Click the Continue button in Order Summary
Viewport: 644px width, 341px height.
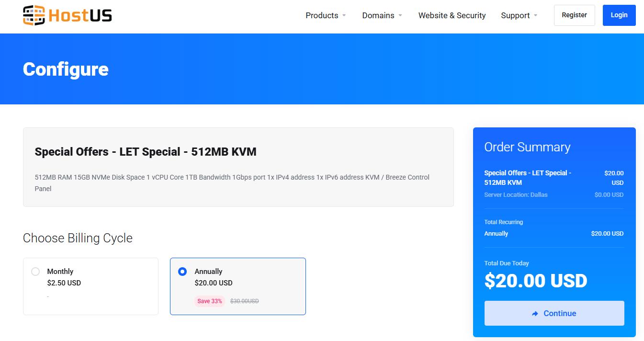554,313
